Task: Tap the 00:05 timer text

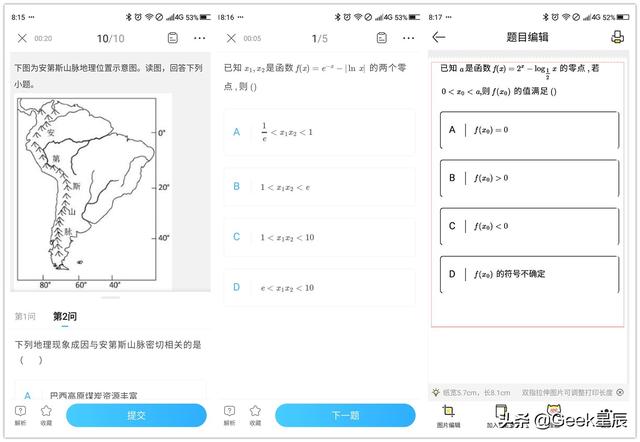Action: click(252, 38)
